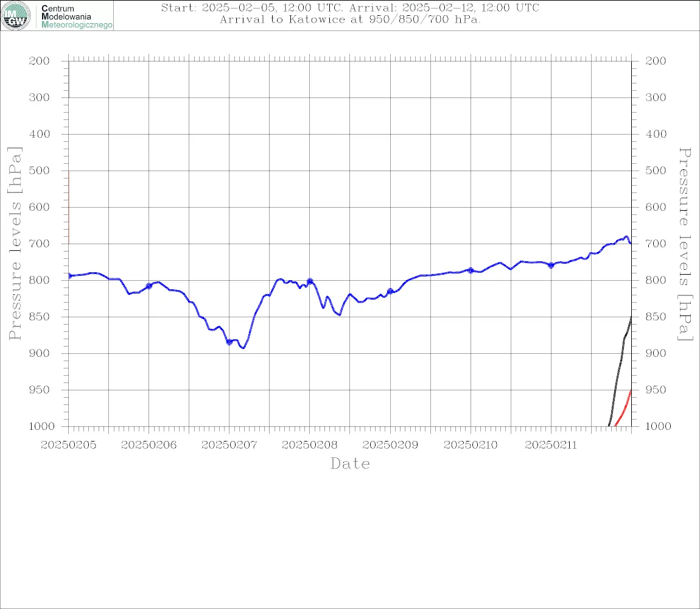Click the date label 20250211

(551, 445)
